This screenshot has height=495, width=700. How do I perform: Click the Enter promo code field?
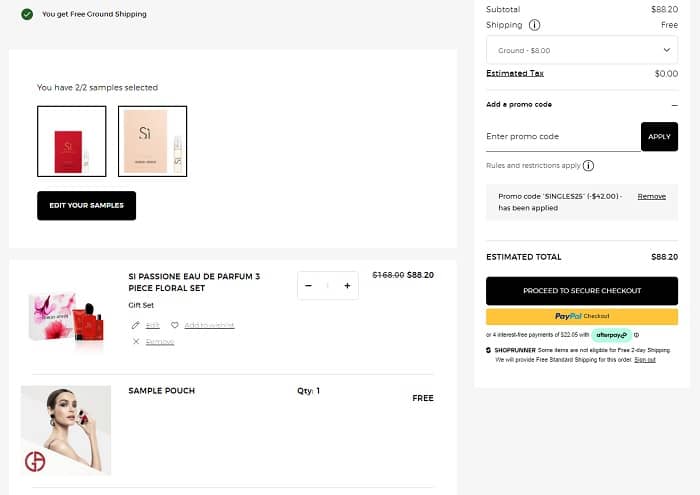click(562, 136)
